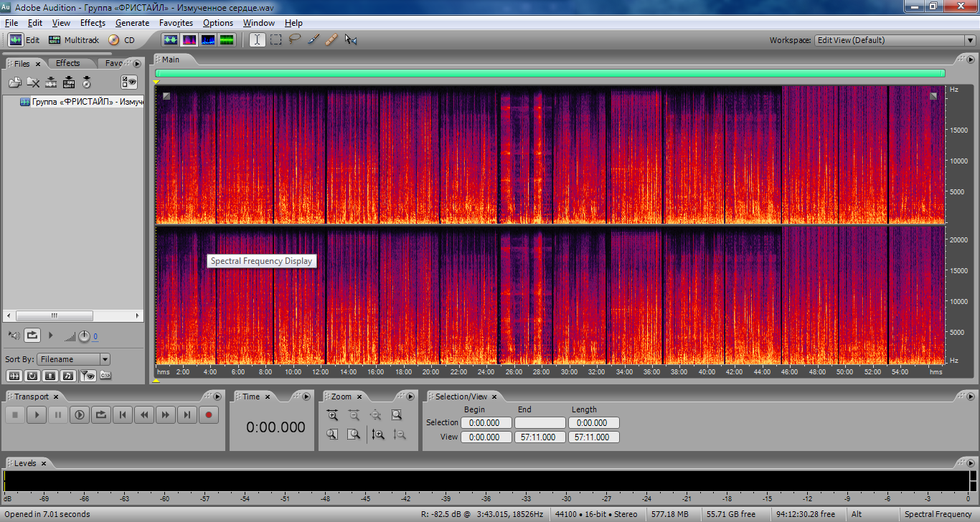Open the Sort By Filename dropdown

(74, 359)
